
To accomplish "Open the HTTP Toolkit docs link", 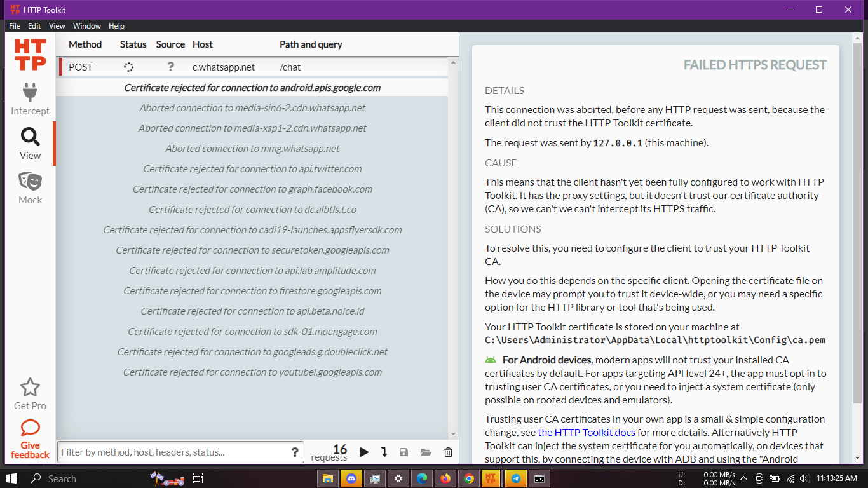I will [x=587, y=433].
